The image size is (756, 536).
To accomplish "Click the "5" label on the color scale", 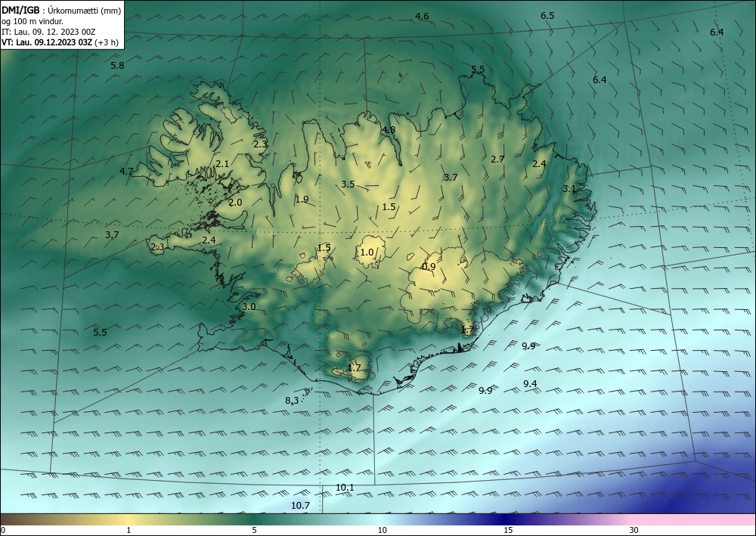I will pyautogui.click(x=254, y=530).
